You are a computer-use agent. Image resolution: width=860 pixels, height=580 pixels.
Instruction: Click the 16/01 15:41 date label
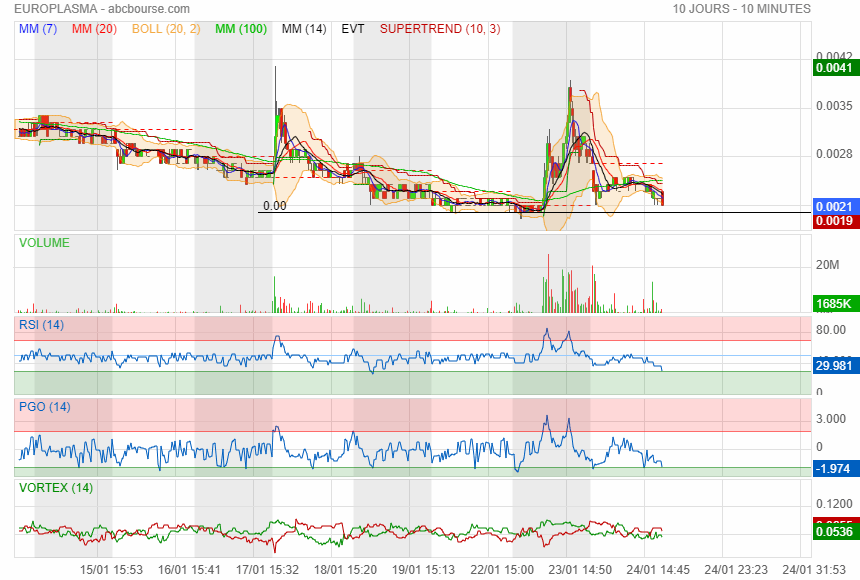point(189,570)
